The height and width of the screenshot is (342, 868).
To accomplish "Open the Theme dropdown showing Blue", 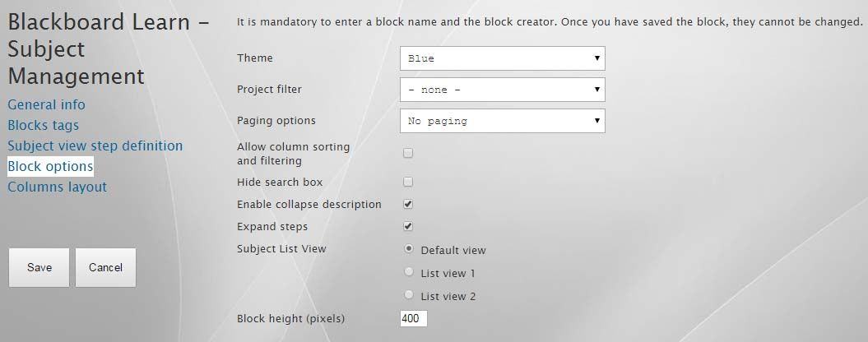I will [502, 58].
